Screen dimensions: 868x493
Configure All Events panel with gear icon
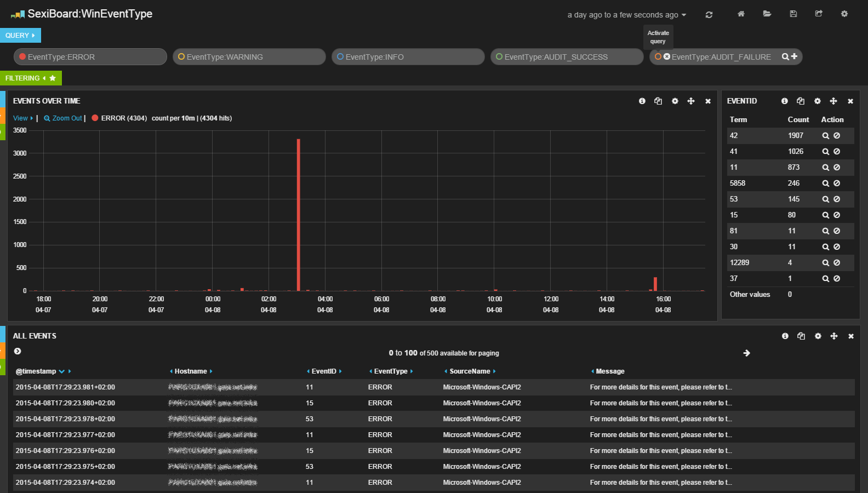click(818, 336)
